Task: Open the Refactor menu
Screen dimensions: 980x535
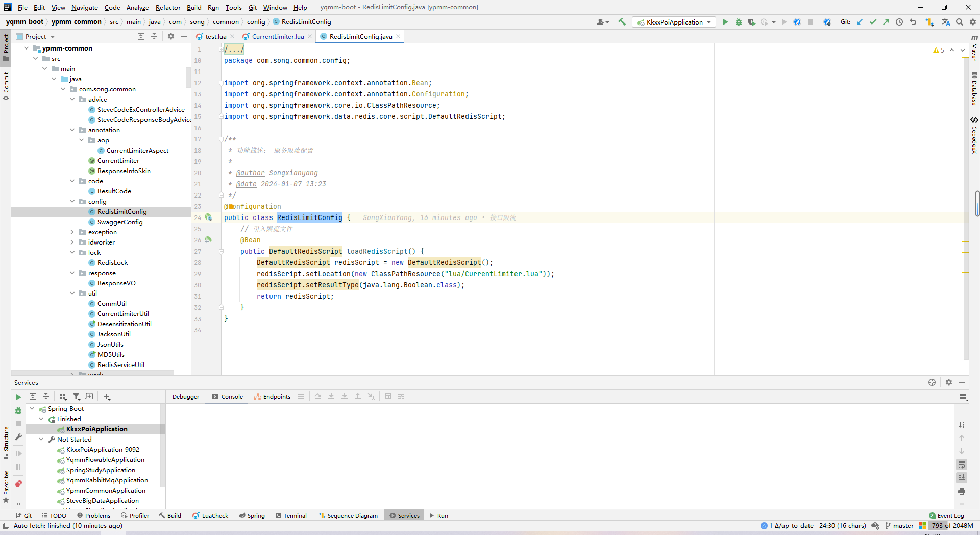Action: point(168,7)
